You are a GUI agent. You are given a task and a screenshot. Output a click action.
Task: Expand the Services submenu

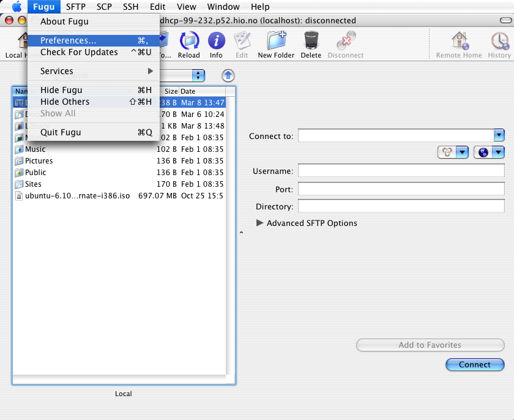point(94,71)
